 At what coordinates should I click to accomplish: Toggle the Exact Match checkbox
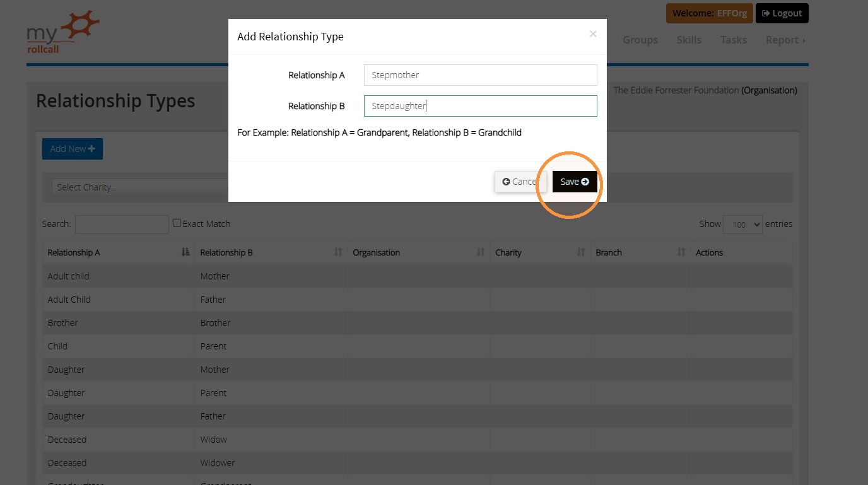pyautogui.click(x=177, y=223)
